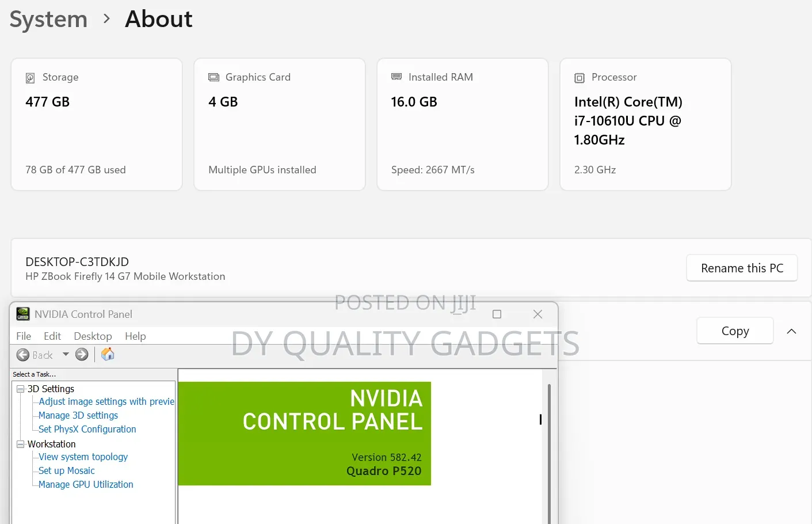Click the NVIDIA Control Panel title icon
812x524 pixels.
(23, 314)
